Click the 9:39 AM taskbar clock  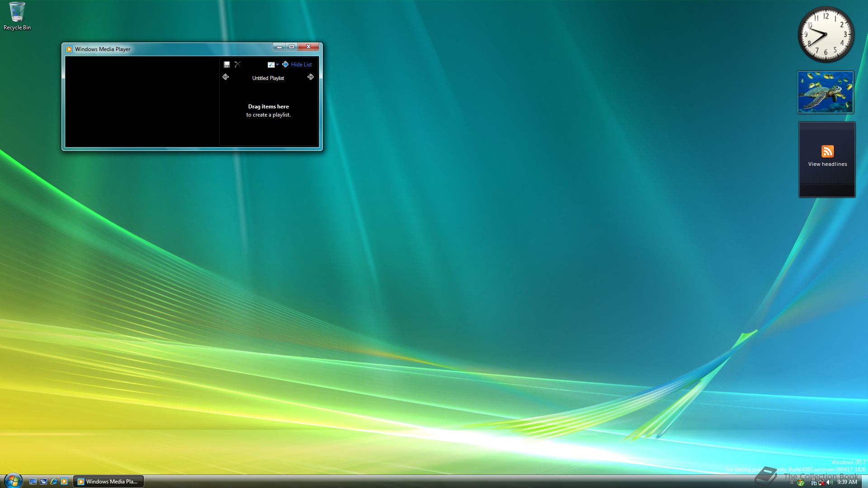point(847,482)
